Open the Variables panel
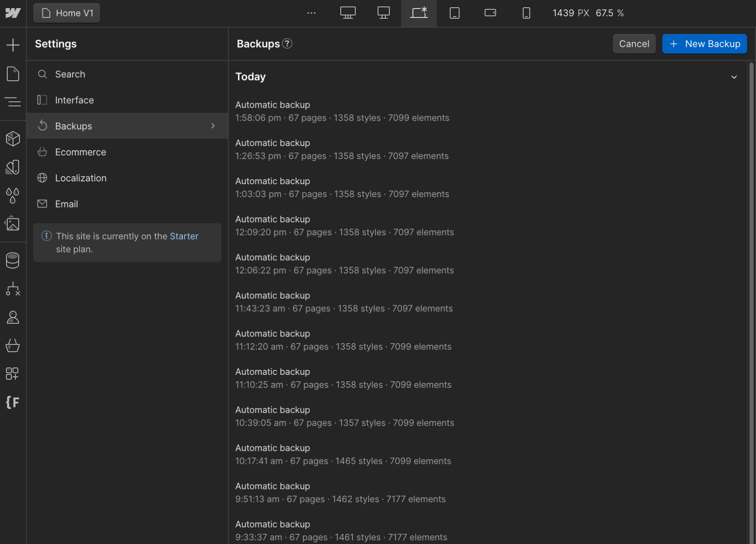The image size is (756, 544). (13, 195)
